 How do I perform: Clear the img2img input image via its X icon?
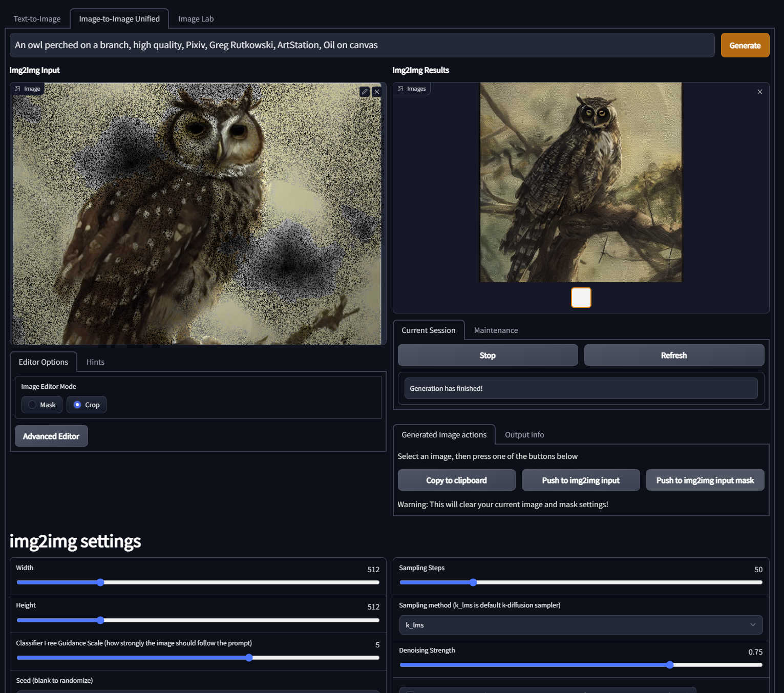click(377, 92)
